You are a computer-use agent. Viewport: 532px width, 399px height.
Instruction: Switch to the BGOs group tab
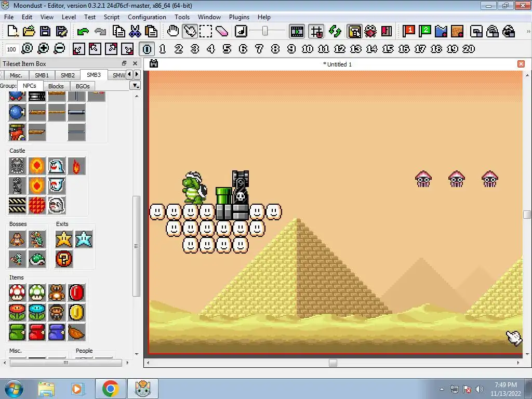click(83, 86)
